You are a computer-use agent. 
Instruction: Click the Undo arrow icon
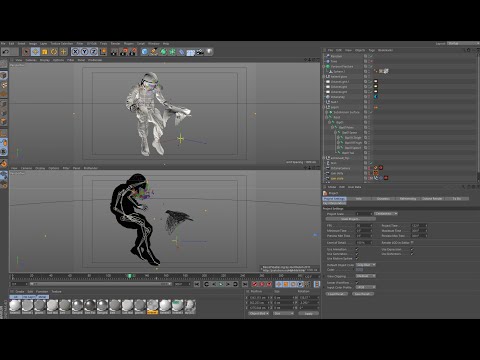(6, 52)
